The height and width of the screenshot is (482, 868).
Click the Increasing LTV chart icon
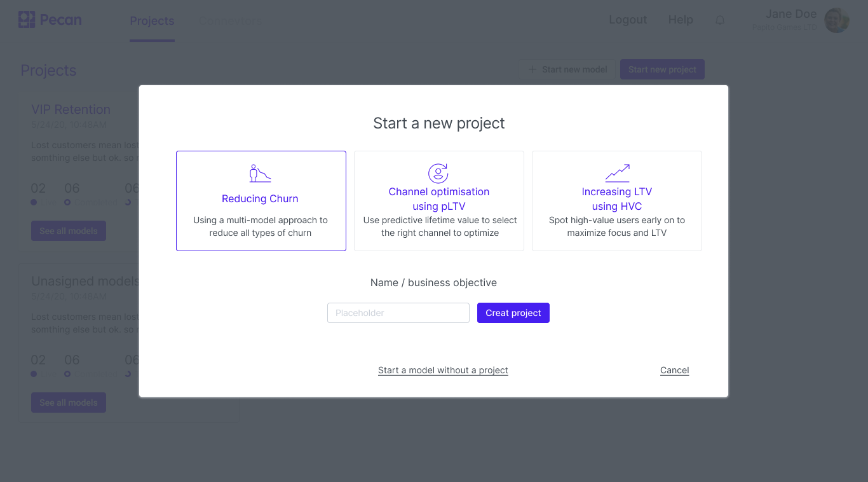pyautogui.click(x=617, y=173)
